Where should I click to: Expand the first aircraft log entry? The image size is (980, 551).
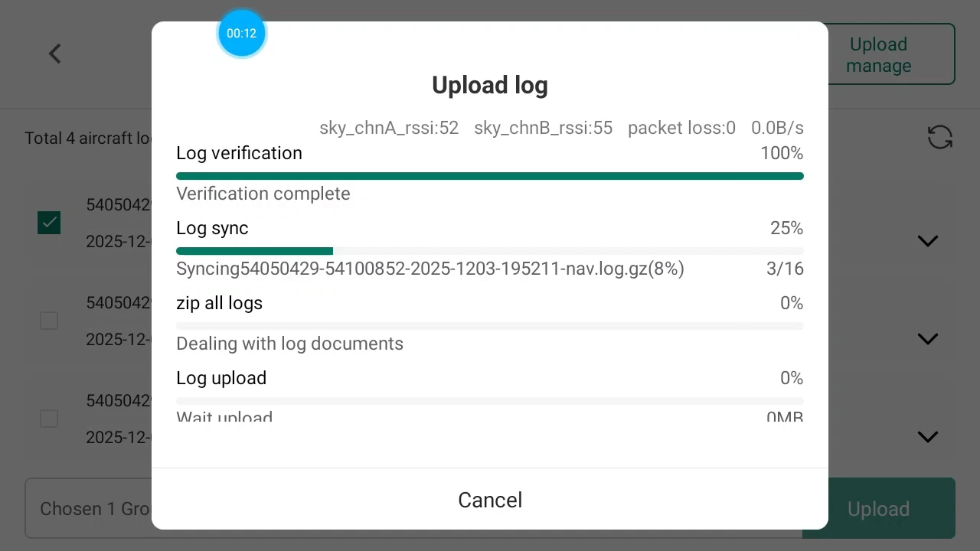[x=927, y=241]
